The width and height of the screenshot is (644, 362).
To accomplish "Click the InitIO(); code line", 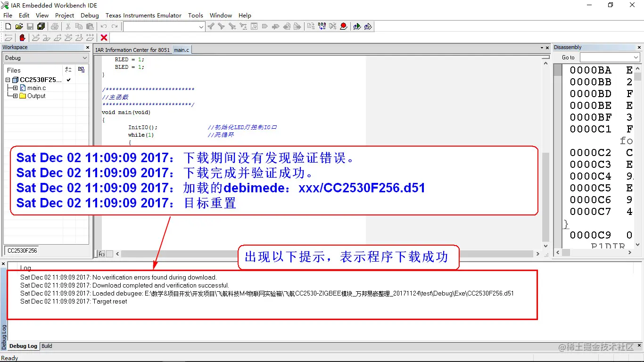I will [143, 127].
